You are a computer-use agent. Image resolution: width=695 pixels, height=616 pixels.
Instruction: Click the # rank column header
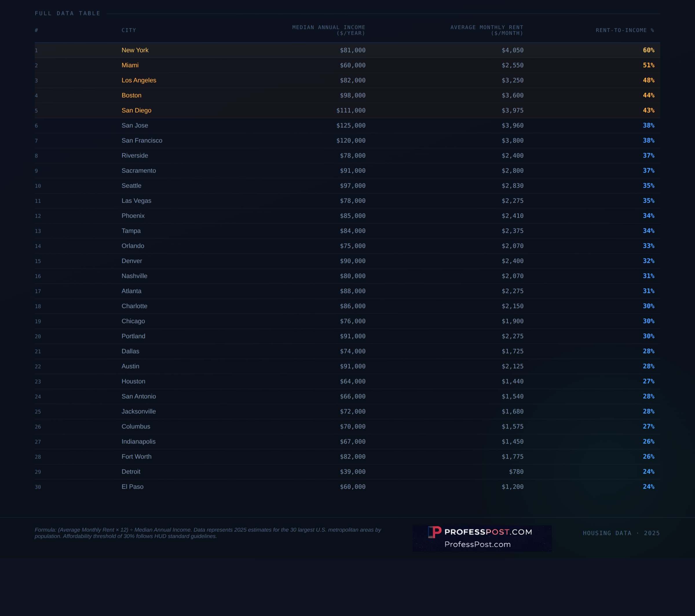coord(36,30)
